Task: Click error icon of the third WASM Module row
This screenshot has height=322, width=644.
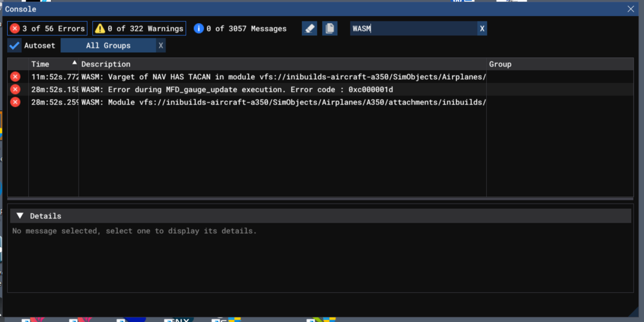Action: 15,102
